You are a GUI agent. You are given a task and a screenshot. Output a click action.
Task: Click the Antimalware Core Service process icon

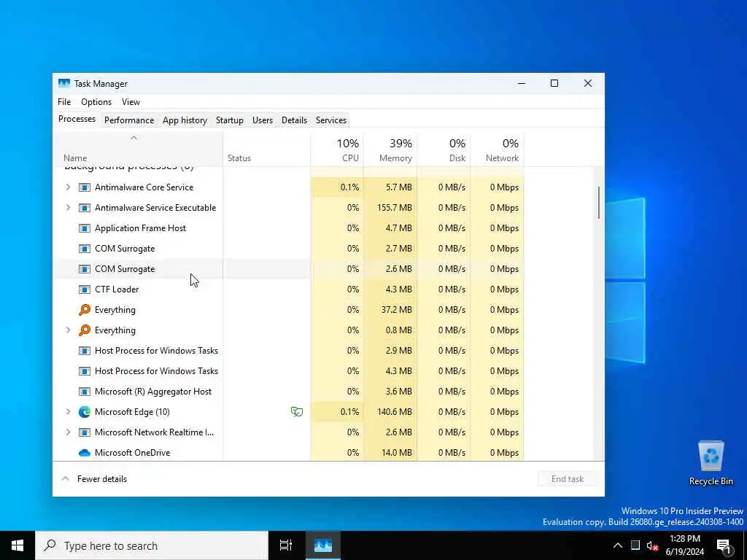tap(85, 187)
